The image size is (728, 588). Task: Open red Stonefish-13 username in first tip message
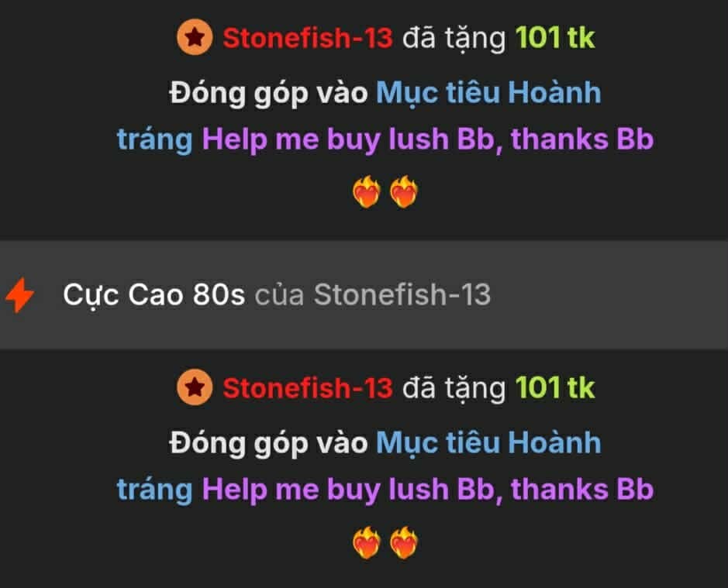[x=308, y=38]
